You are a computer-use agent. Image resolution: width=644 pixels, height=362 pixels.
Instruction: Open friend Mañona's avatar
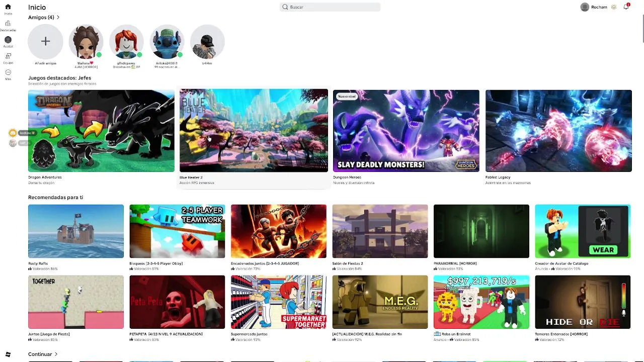click(86, 41)
